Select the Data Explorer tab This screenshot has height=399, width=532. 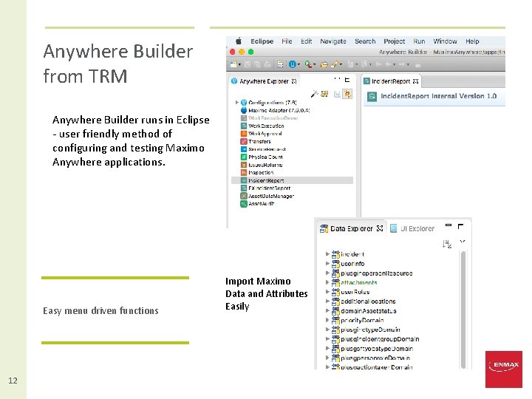352,228
